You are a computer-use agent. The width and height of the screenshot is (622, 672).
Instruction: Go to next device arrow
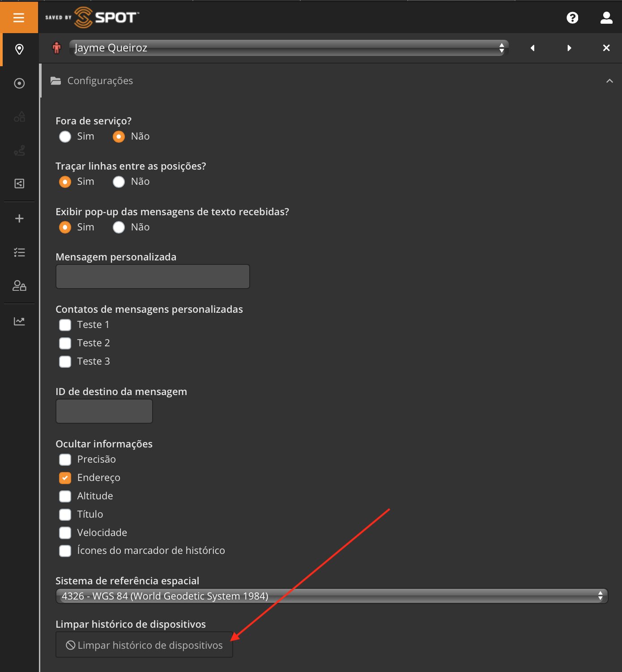pos(569,48)
